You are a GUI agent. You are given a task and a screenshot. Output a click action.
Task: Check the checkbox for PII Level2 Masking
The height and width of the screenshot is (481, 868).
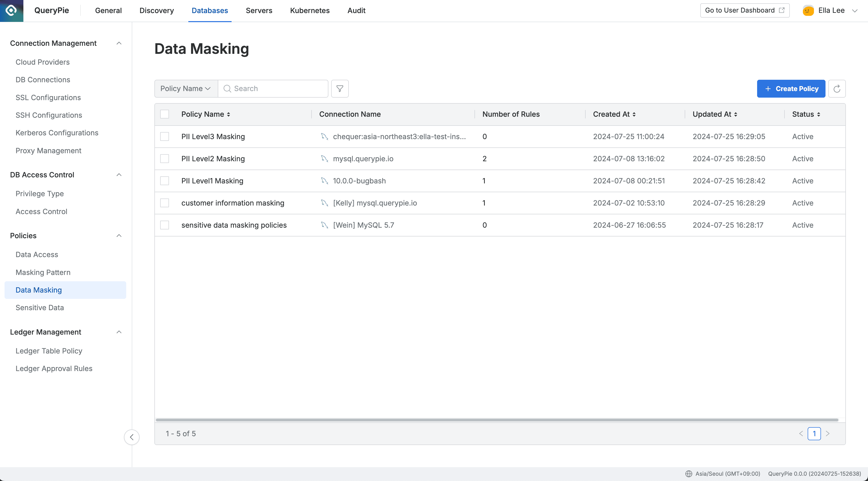pyautogui.click(x=164, y=158)
